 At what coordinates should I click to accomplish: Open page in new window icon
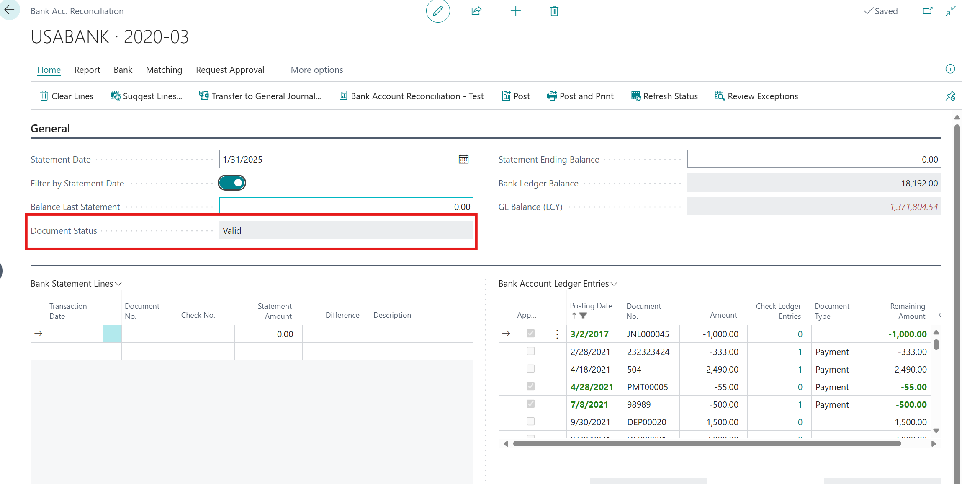pos(928,11)
